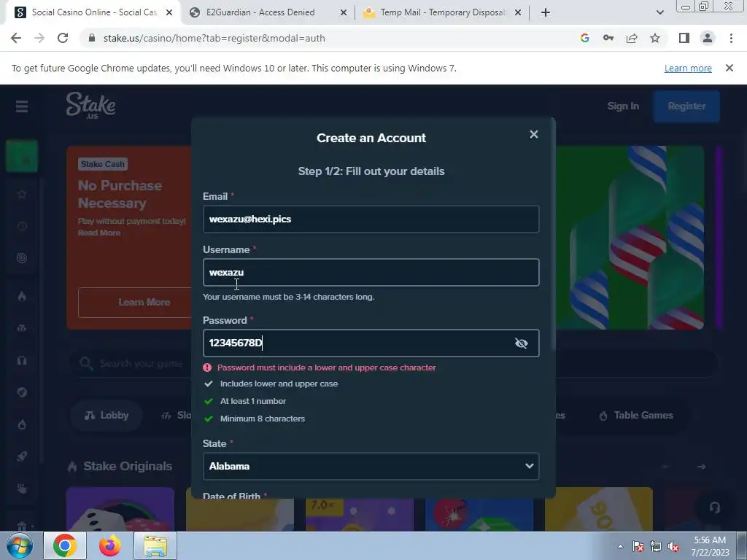Open the tab search chevron
The image size is (747, 560).
pyautogui.click(x=659, y=12)
